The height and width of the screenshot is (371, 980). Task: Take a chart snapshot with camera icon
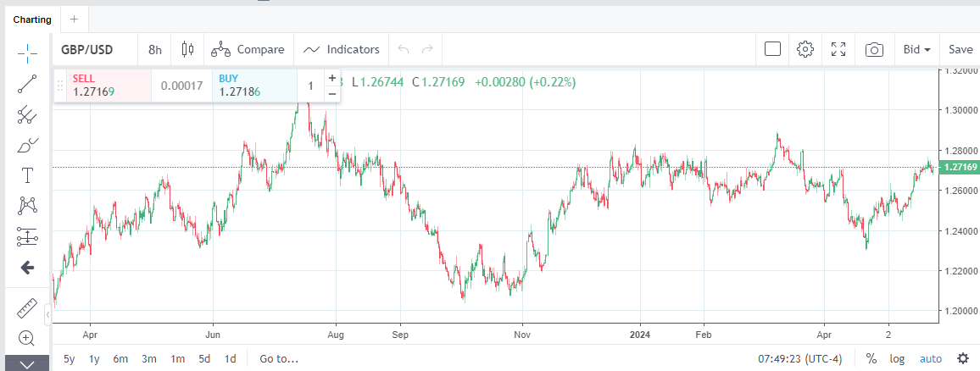874,49
